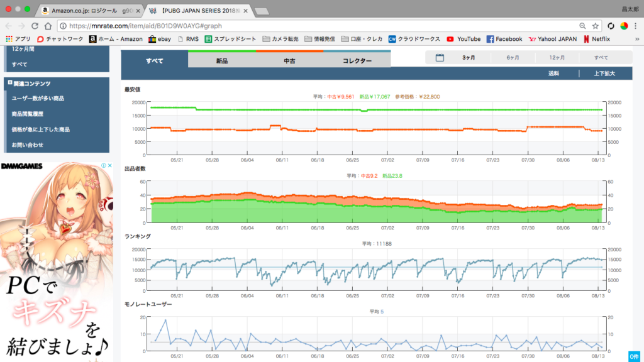Open the Facebook bookmark
Screen dimensions: 644x362
(504, 39)
